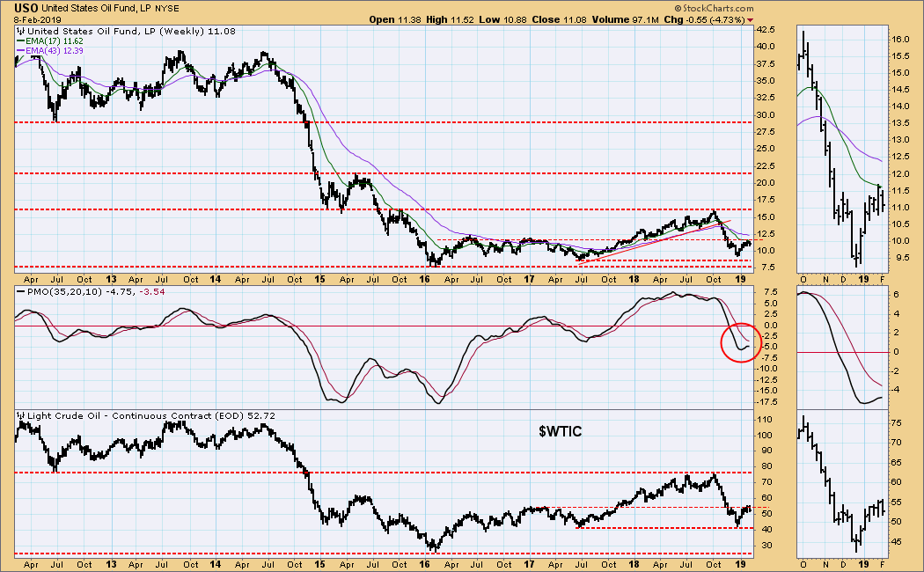This screenshot has width=924, height=572.
Task: Open the StockCharts.com copyright link
Action: 714,8
